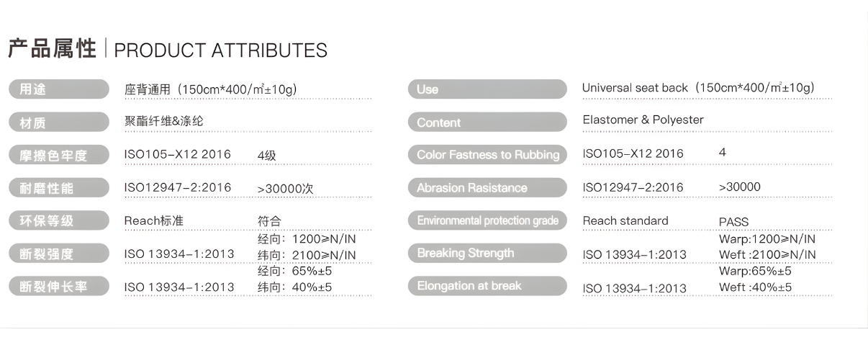The height and width of the screenshot is (340, 868).
Task: Click the "Elongation at break" label
Action: pos(487,286)
